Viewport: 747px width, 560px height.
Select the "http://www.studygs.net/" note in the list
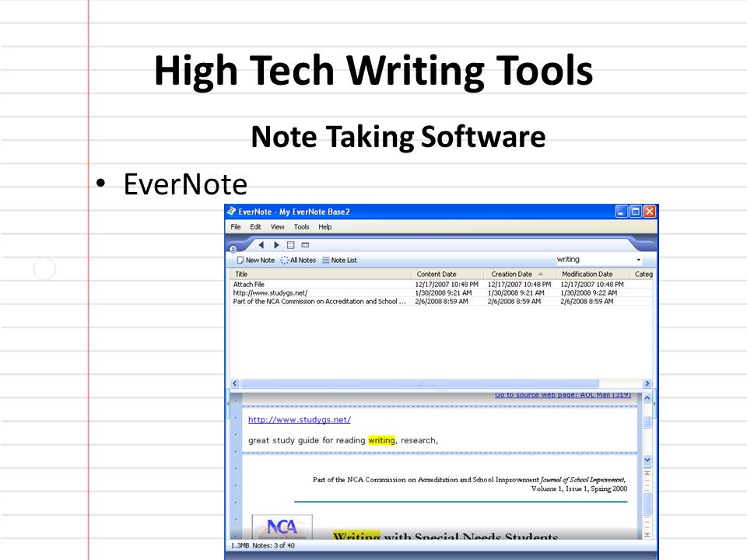[x=441, y=293]
